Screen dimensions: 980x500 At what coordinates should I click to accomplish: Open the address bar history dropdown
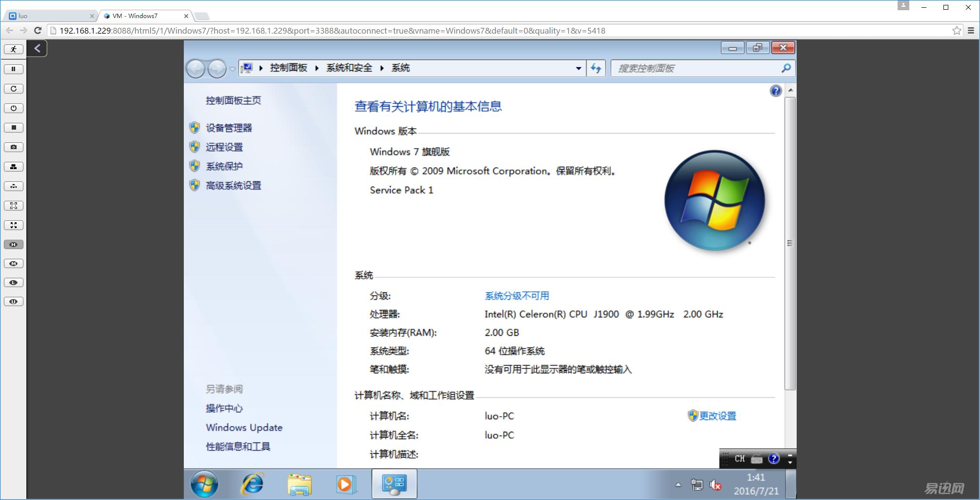(578, 68)
